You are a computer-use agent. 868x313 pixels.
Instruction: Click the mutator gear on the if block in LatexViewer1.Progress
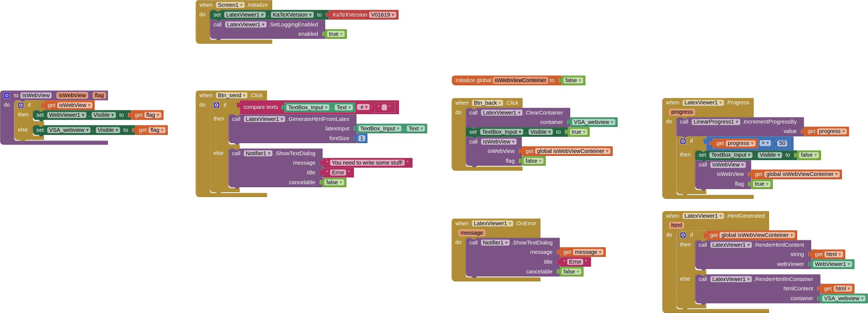pyautogui.click(x=683, y=141)
